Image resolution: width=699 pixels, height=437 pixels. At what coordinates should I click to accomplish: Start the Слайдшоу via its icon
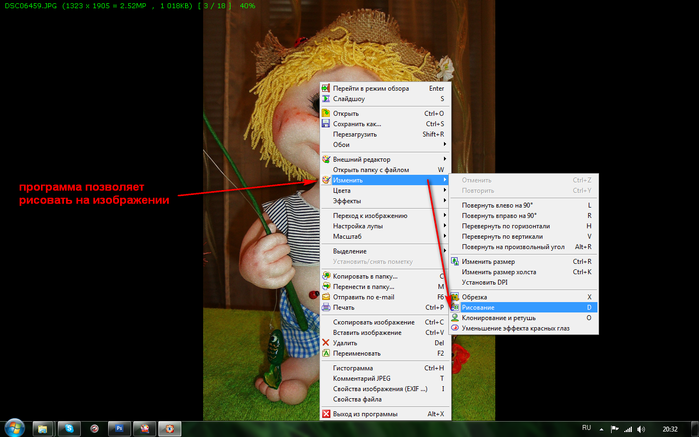[326, 99]
